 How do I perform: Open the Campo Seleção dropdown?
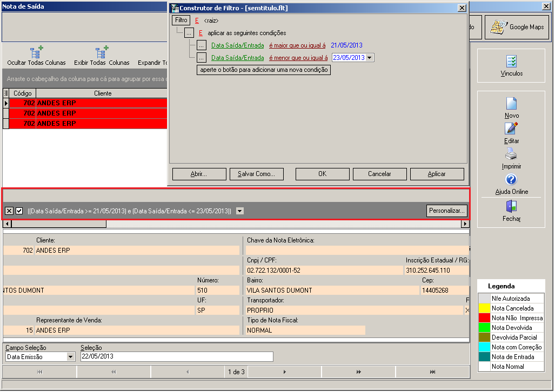tap(70, 356)
